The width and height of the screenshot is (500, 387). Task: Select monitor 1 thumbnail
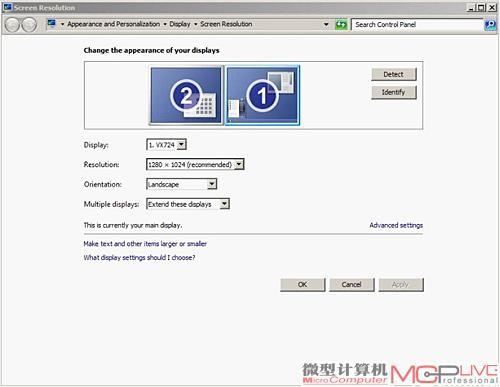click(x=262, y=95)
